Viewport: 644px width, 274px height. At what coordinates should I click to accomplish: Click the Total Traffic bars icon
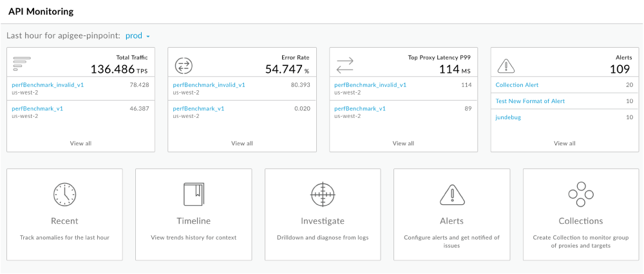23,64
